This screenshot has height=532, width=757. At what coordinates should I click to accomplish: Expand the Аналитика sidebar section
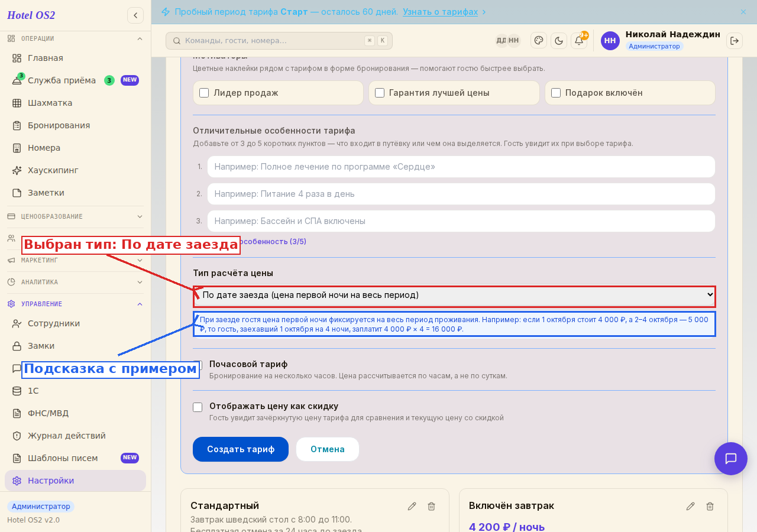click(x=75, y=282)
